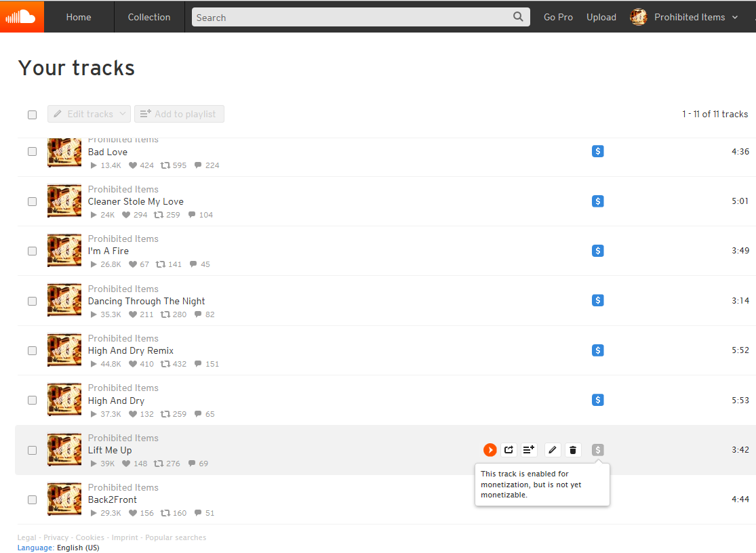756x553 pixels.
Task: Share the Lift Me Up track
Action: (509, 450)
